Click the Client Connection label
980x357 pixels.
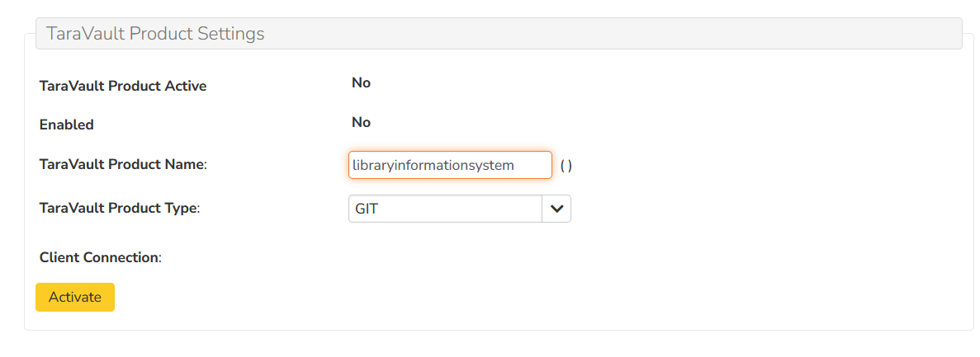coord(100,258)
